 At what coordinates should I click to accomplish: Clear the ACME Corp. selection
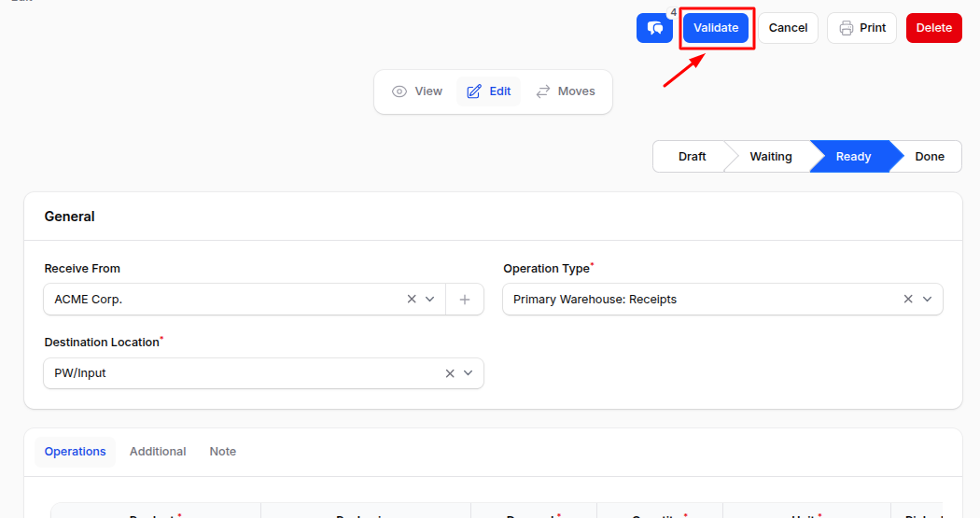(x=412, y=300)
